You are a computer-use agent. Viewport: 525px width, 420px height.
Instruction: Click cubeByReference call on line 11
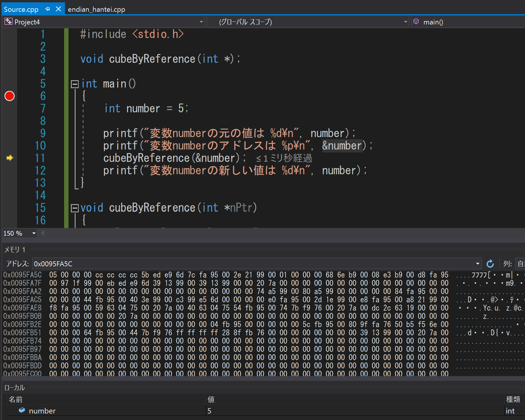pyautogui.click(x=175, y=158)
